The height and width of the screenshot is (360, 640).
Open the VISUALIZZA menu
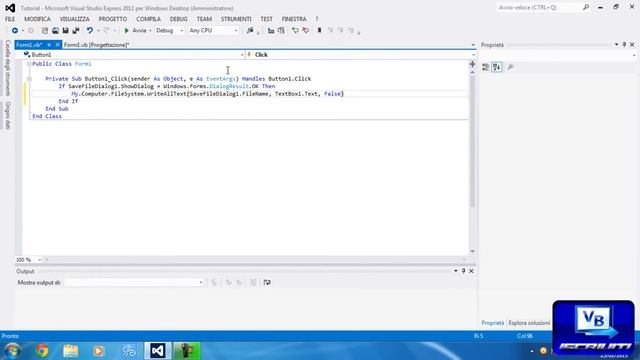74,19
